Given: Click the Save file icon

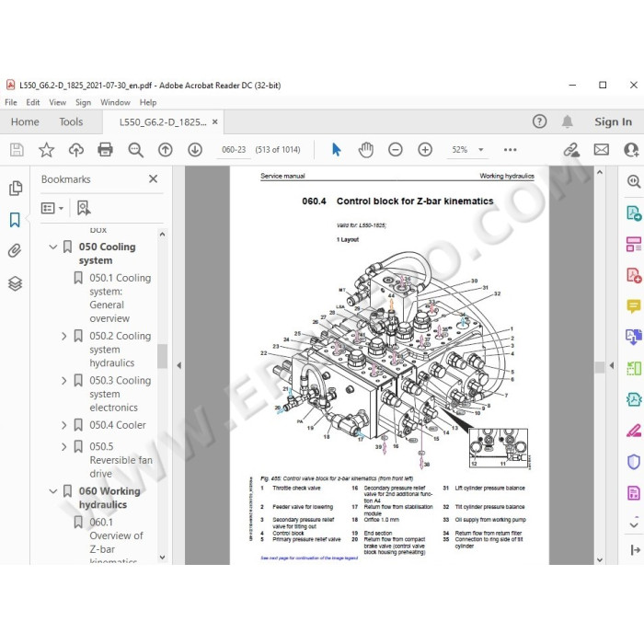Looking at the screenshot, I should (x=17, y=149).
